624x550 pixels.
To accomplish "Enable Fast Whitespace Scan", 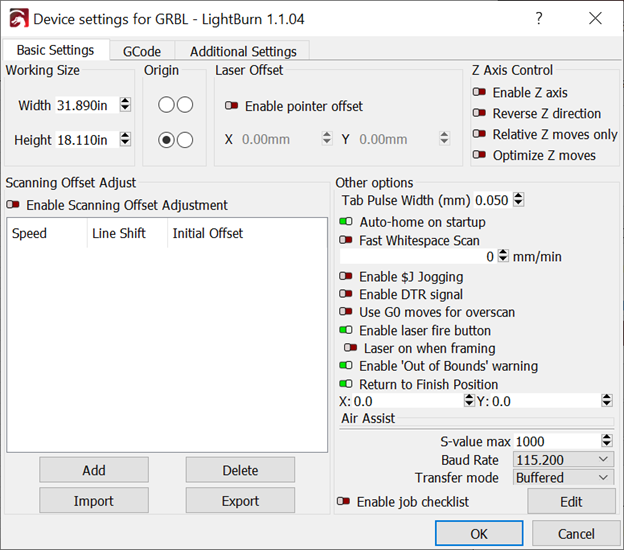I will 346,240.
